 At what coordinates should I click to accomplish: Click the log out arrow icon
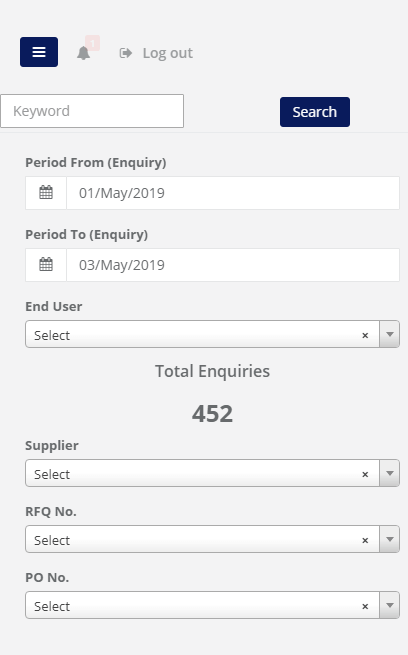tap(126, 53)
